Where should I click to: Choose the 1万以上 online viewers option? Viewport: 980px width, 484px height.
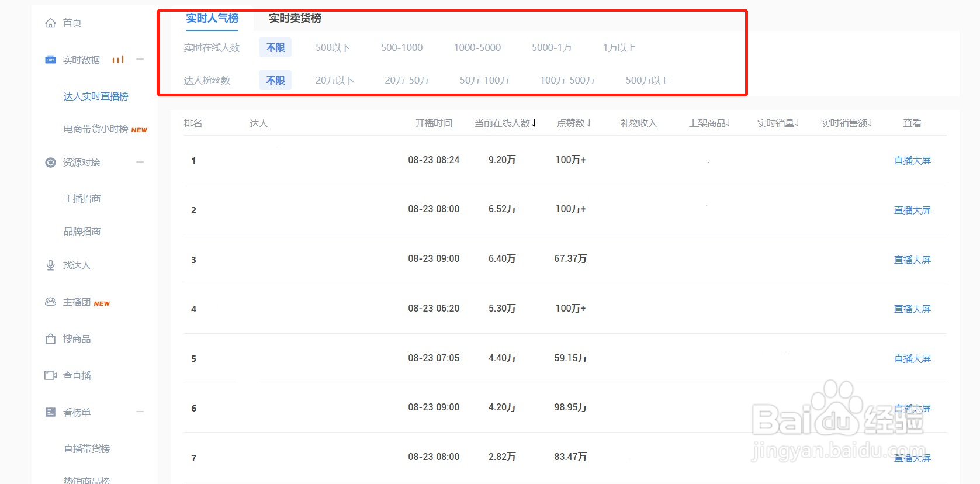click(x=619, y=48)
